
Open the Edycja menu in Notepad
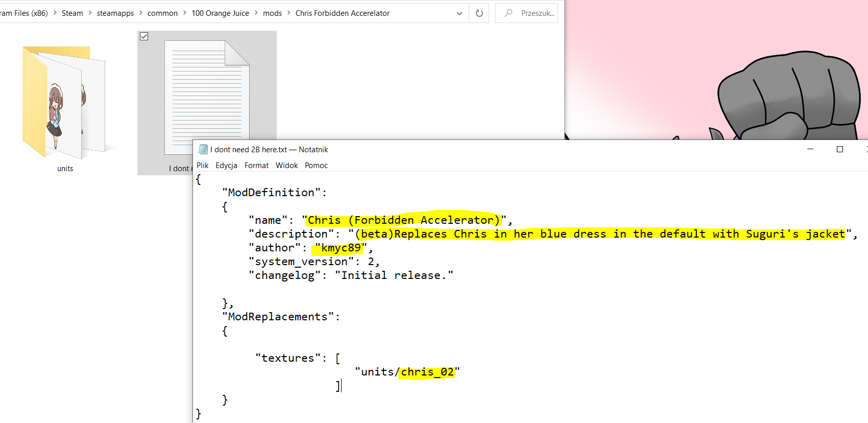click(x=226, y=166)
